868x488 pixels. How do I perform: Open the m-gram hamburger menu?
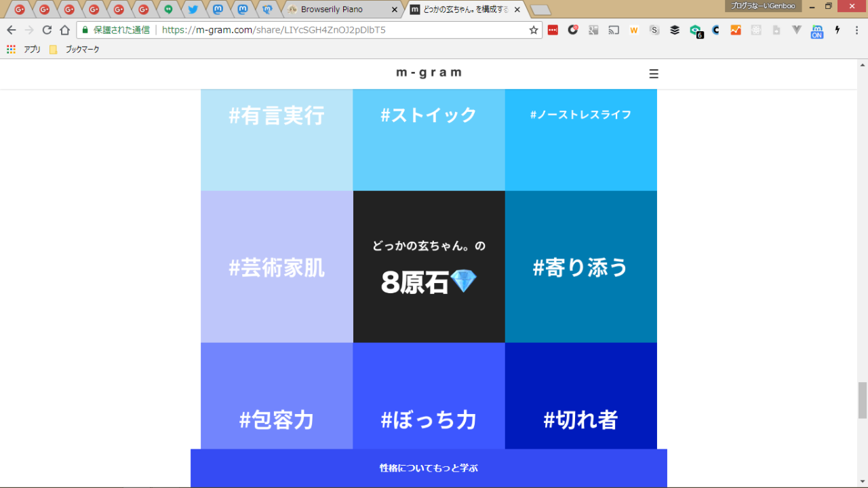tap(653, 74)
